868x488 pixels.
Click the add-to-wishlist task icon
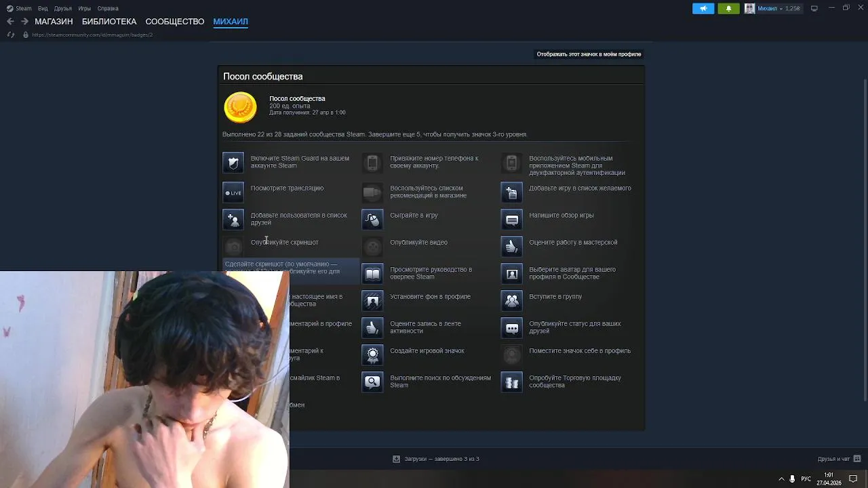click(x=512, y=192)
